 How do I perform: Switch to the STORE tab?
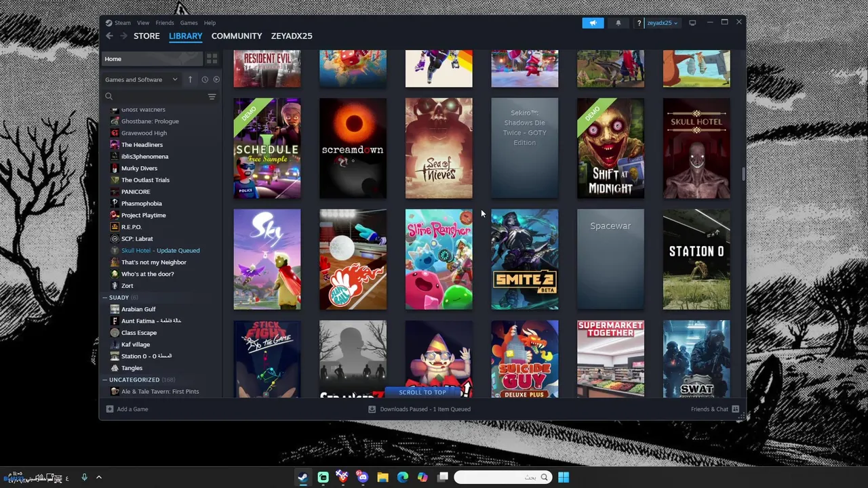click(146, 36)
